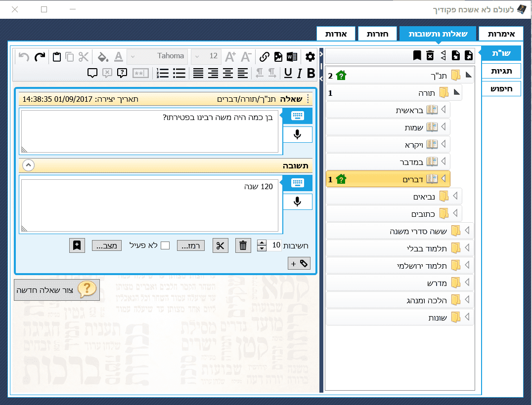Click the empty speech bubble comment icon
Viewport: 532px width, 405px height.
point(92,73)
